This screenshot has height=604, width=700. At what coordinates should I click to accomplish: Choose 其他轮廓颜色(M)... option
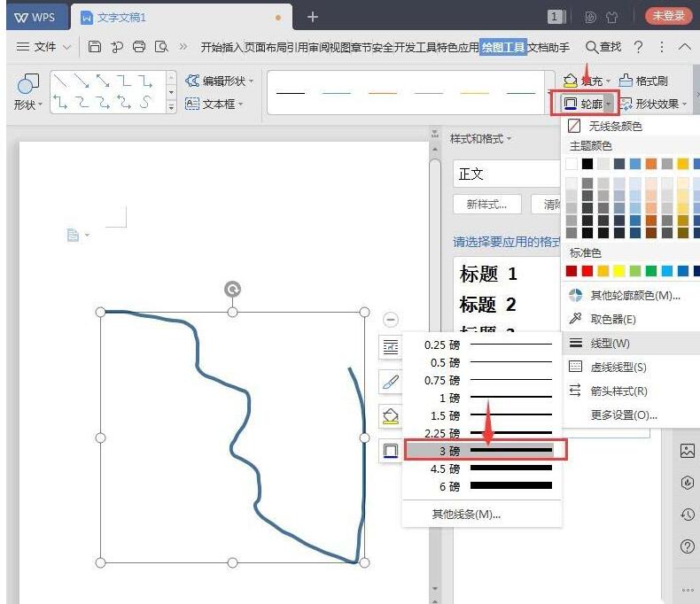tap(631, 295)
